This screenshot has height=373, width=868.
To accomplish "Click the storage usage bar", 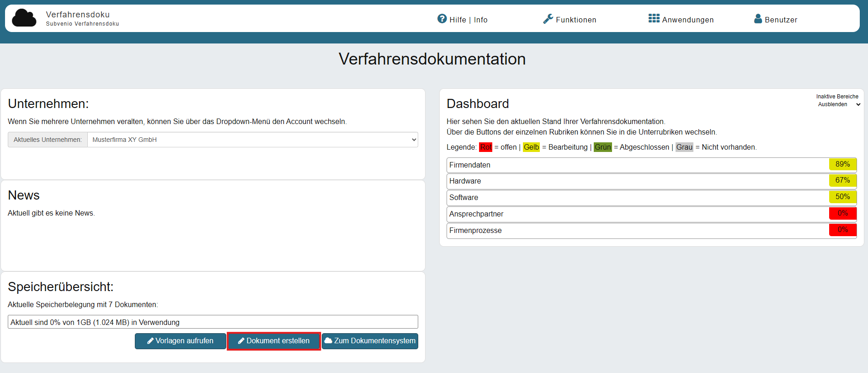I will 213,322.
